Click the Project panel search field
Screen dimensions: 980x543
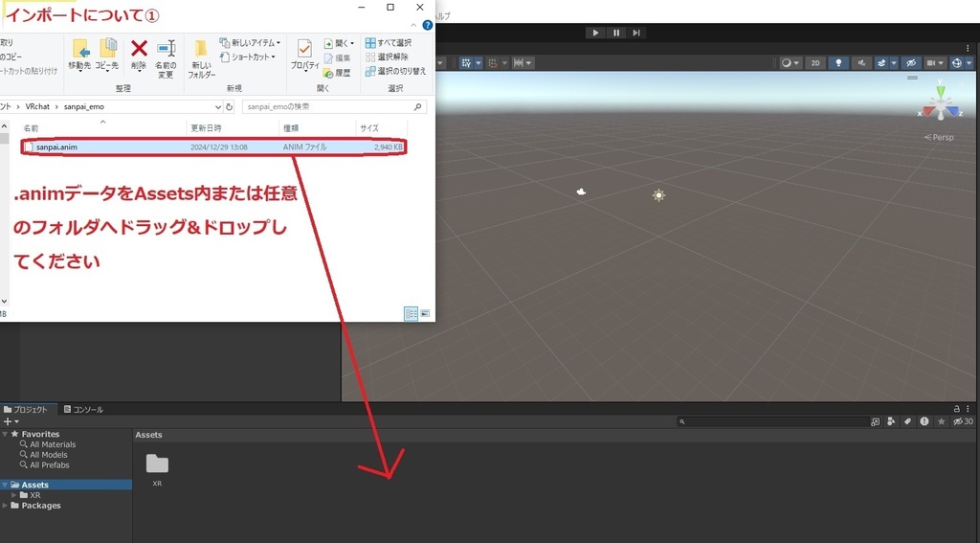click(x=772, y=421)
